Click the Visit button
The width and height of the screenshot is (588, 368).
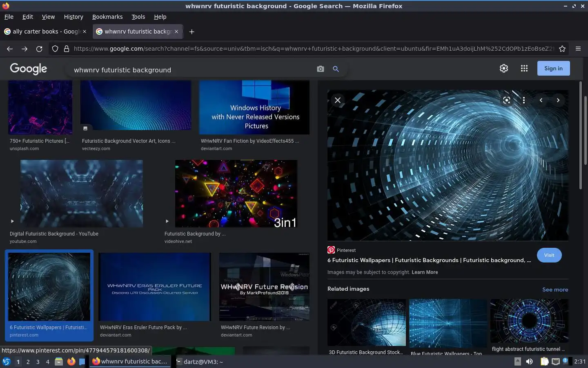[x=549, y=255]
